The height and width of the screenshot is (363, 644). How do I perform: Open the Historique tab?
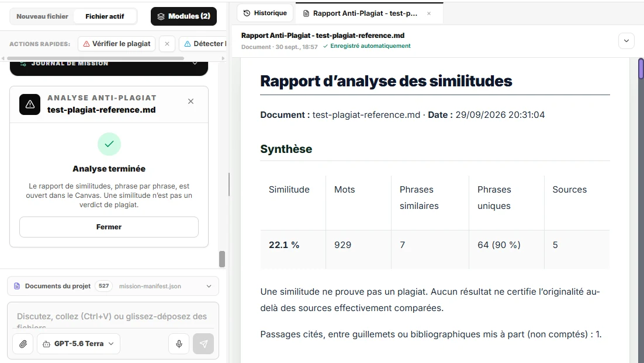tap(265, 13)
